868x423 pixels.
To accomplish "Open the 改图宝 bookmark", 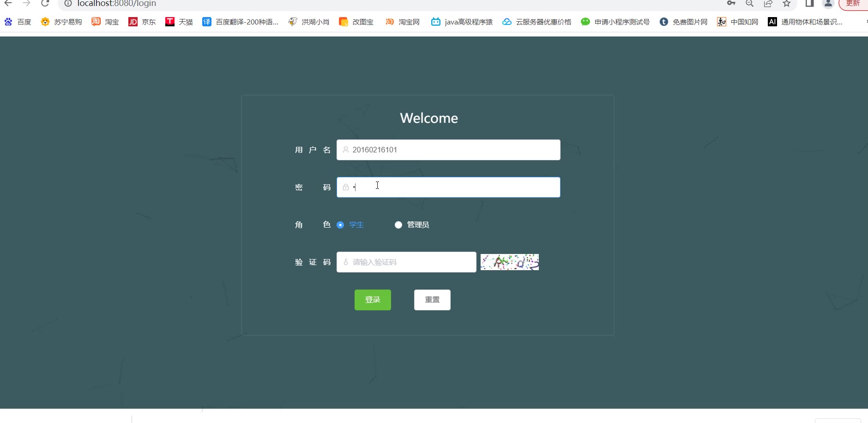I will click(356, 22).
